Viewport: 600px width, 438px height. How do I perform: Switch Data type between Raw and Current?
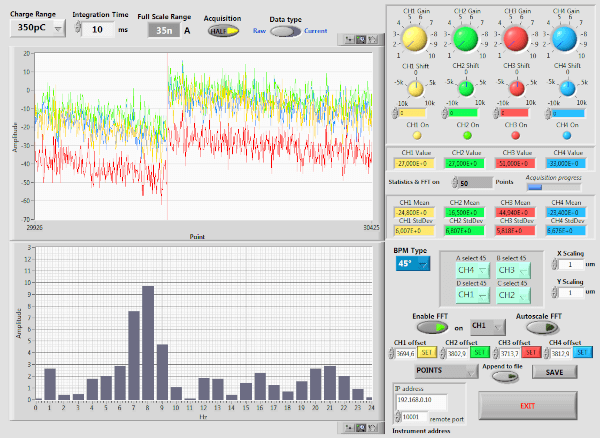point(283,31)
